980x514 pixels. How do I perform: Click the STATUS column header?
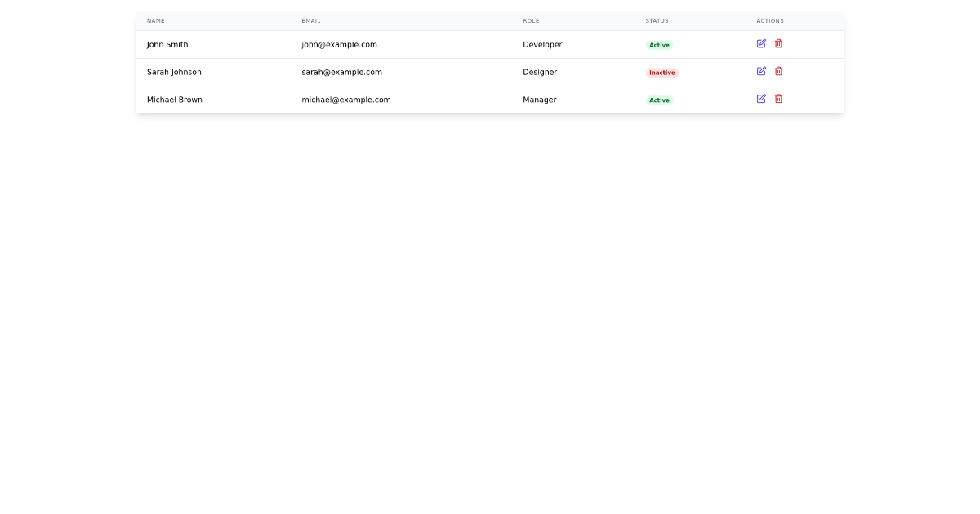pos(657,20)
